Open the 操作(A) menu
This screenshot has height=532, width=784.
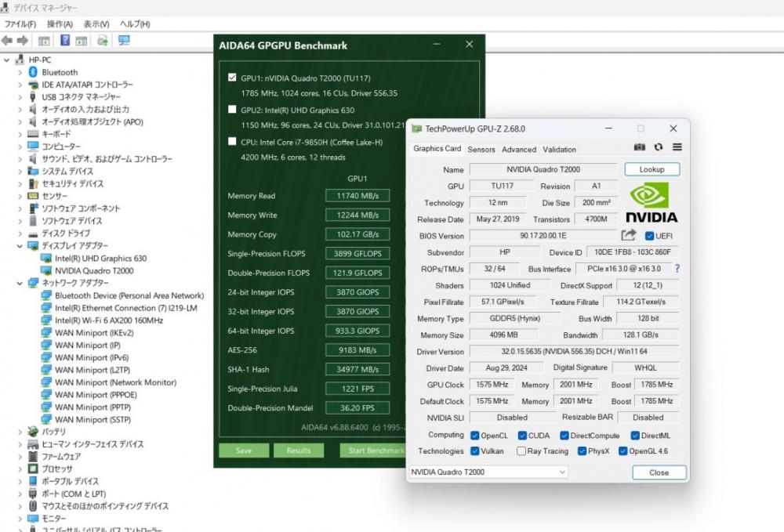[x=60, y=24]
